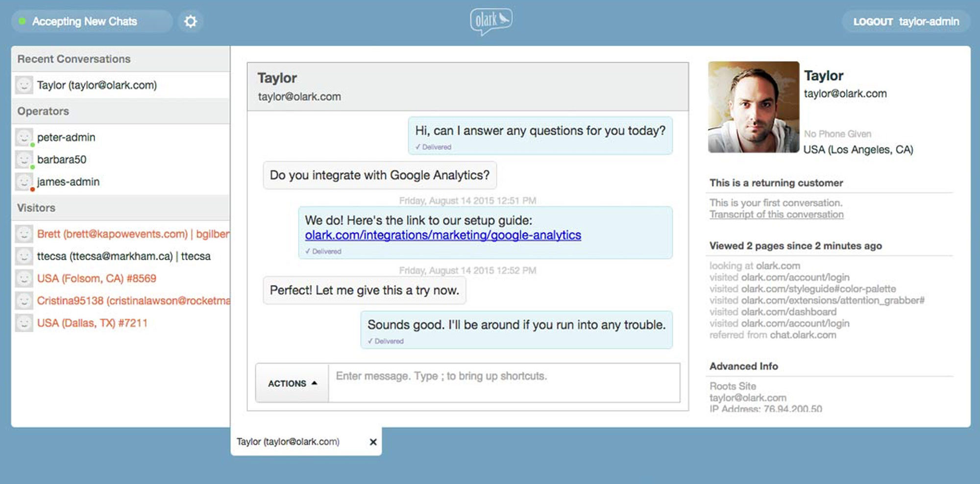Open Transcript of this conversation link
This screenshot has width=980, height=484.
click(x=776, y=215)
